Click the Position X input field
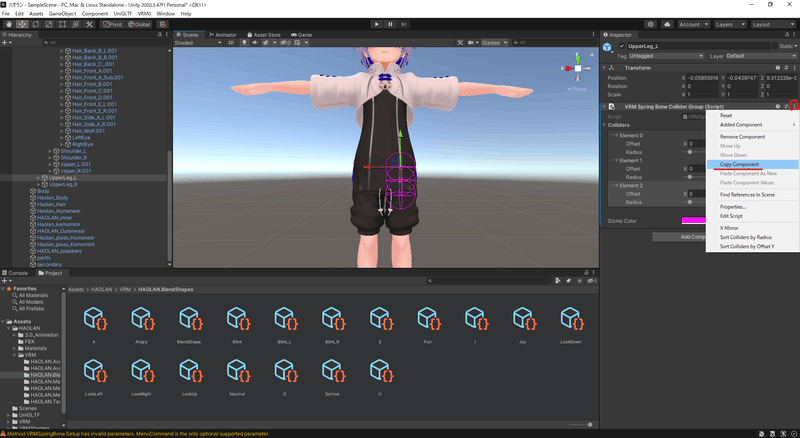The width and height of the screenshot is (800, 438). point(704,78)
